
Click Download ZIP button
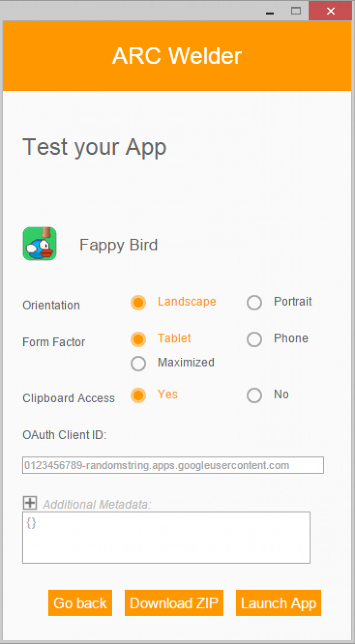174,603
